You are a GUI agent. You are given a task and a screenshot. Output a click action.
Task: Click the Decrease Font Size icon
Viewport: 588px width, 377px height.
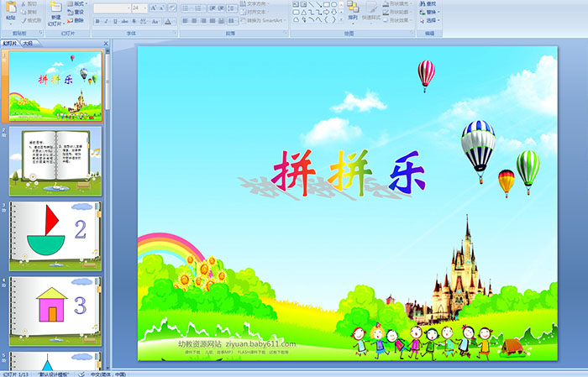tap(162, 8)
